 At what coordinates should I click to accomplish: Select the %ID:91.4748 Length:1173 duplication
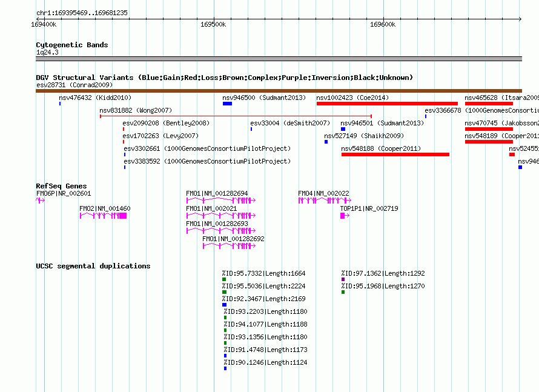[x=225, y=356]
